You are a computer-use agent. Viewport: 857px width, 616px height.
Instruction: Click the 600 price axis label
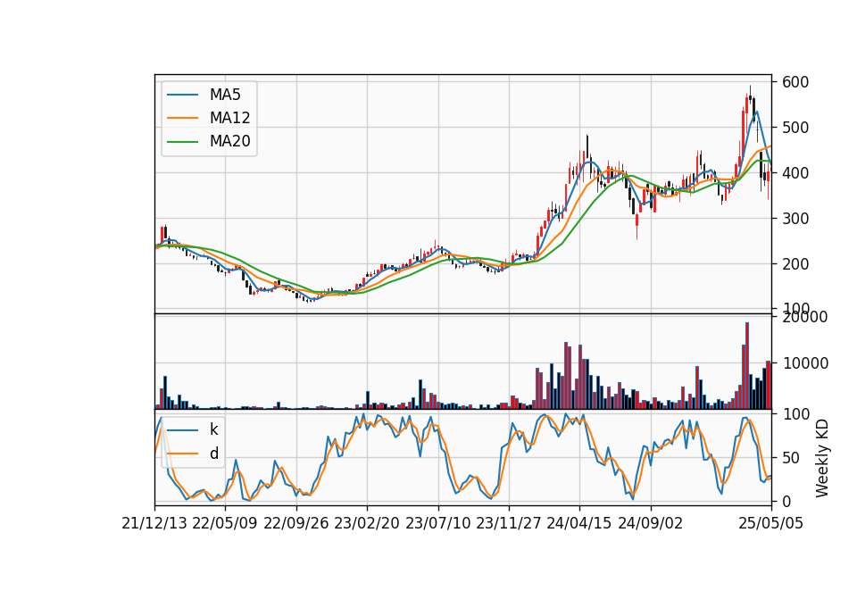(795, 82)
